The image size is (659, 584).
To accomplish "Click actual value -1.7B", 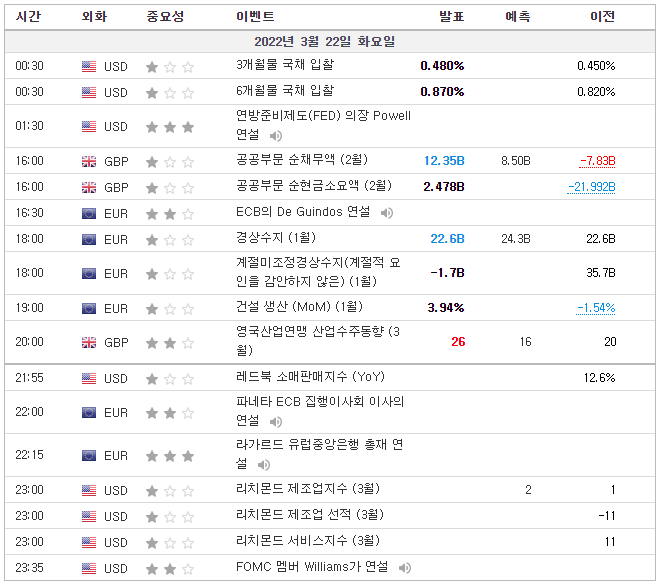I will click(x=447, y=273).
